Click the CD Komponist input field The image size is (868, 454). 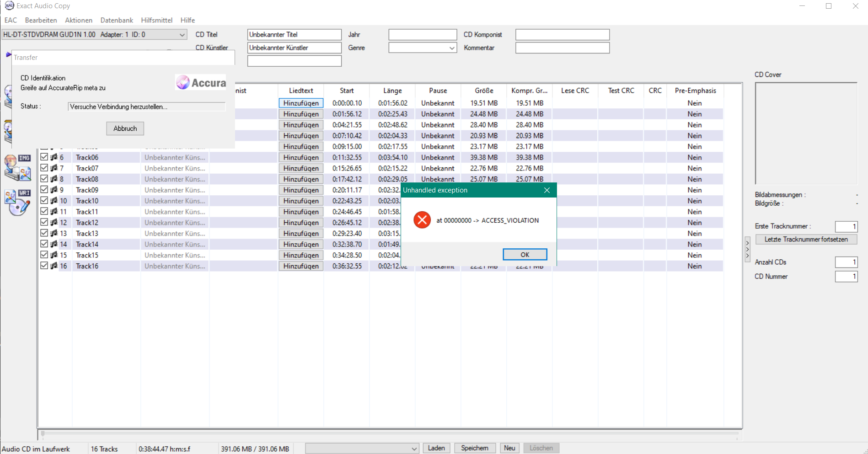(x=563, y=35)
